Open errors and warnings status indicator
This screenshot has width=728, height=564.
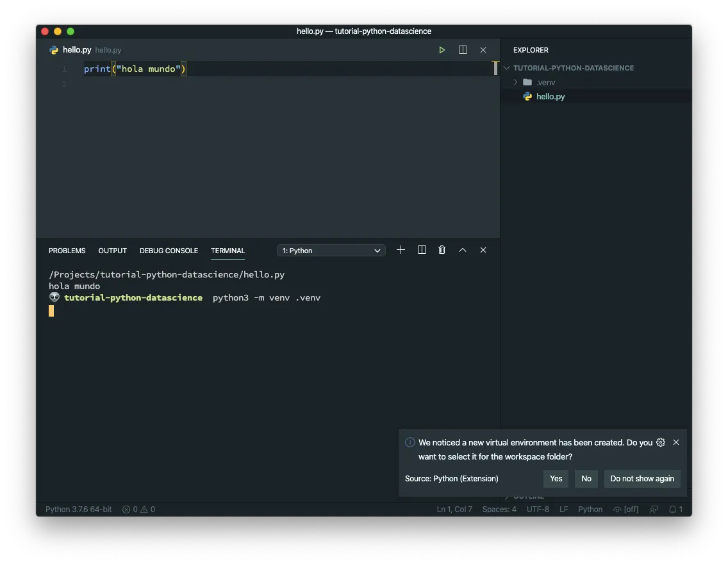point(138,510)
